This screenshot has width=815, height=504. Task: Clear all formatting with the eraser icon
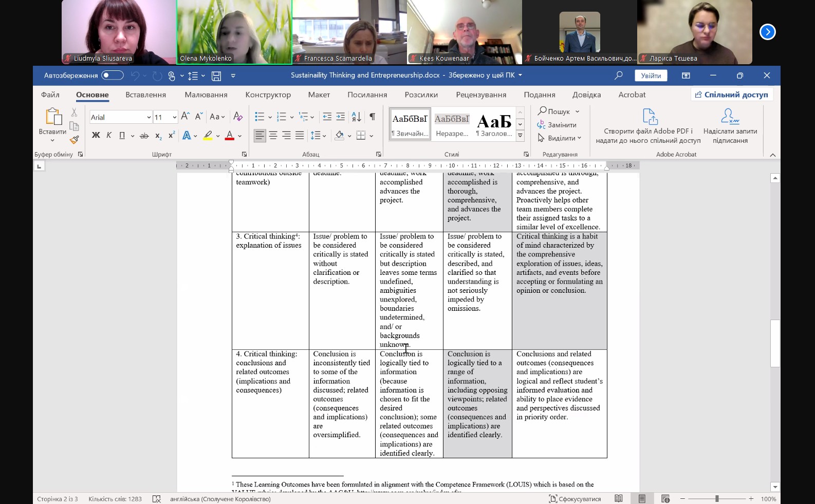click(238, 117)
